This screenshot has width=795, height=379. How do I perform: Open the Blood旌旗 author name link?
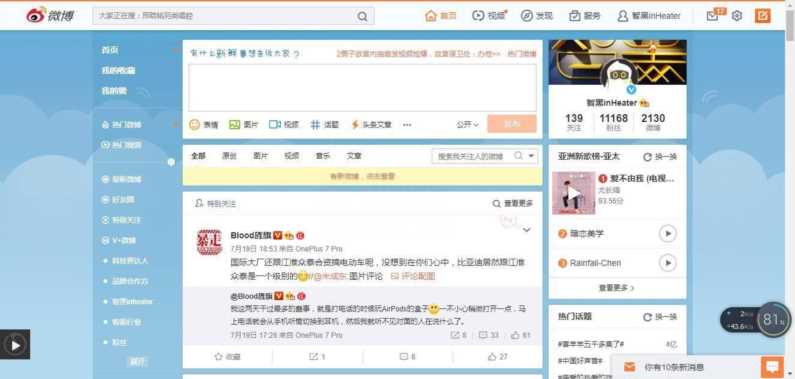click(251, 236)
